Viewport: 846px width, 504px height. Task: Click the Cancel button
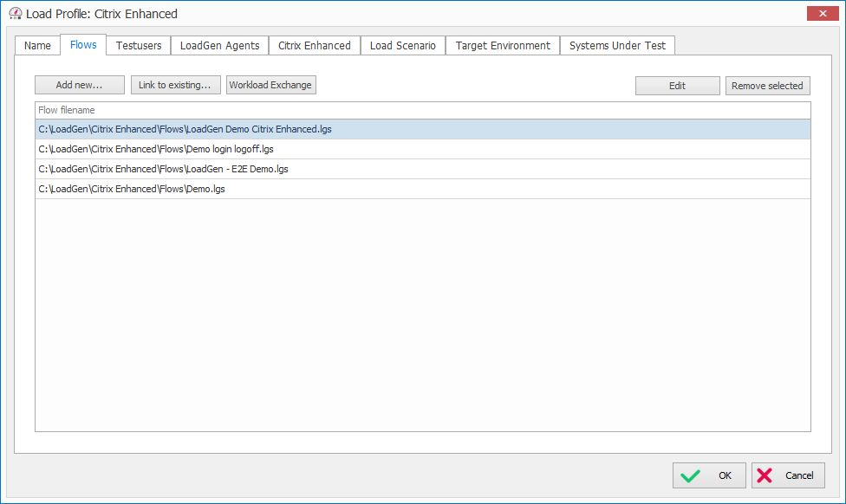click(788, 475)
